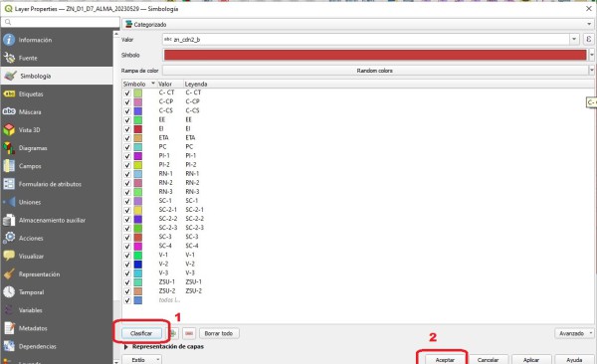Expand Representación de capas section
The height and width of the screenshot is (364, 597).
(126, 347)
